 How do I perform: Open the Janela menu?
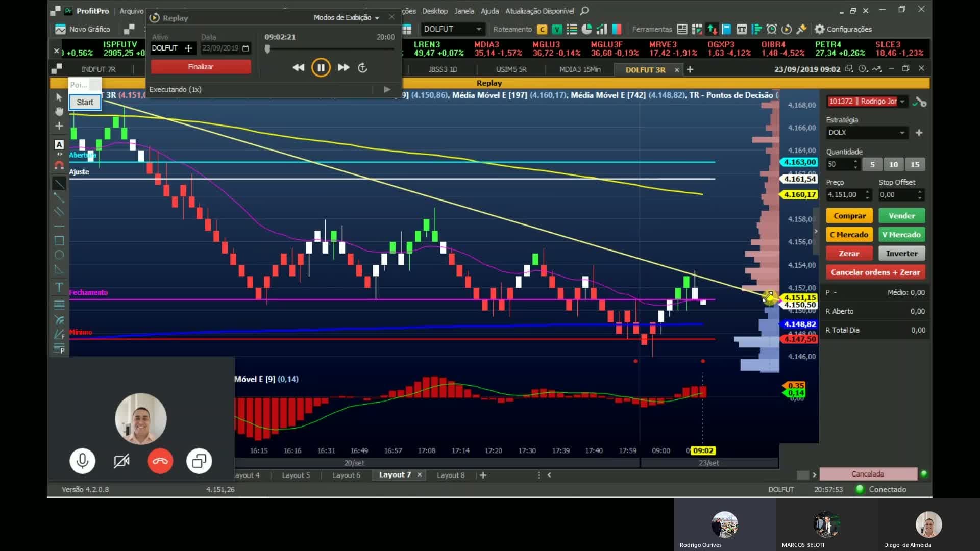click(464, 11)
